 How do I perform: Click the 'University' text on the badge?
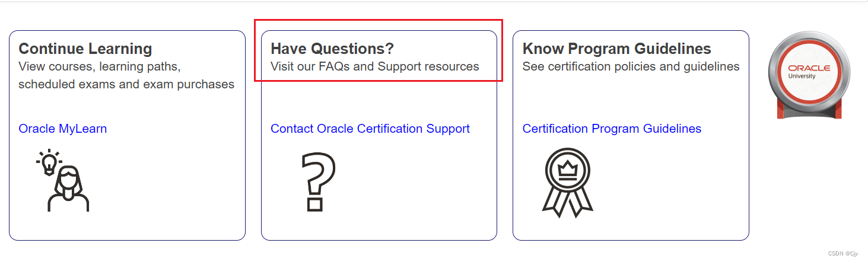point(802,76)
